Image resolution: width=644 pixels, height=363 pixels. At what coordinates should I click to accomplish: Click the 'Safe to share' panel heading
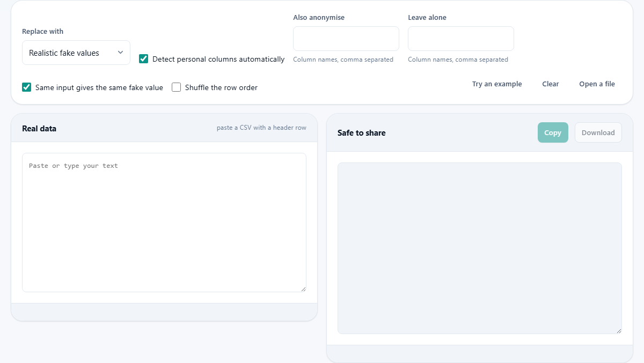coord(362,132)
